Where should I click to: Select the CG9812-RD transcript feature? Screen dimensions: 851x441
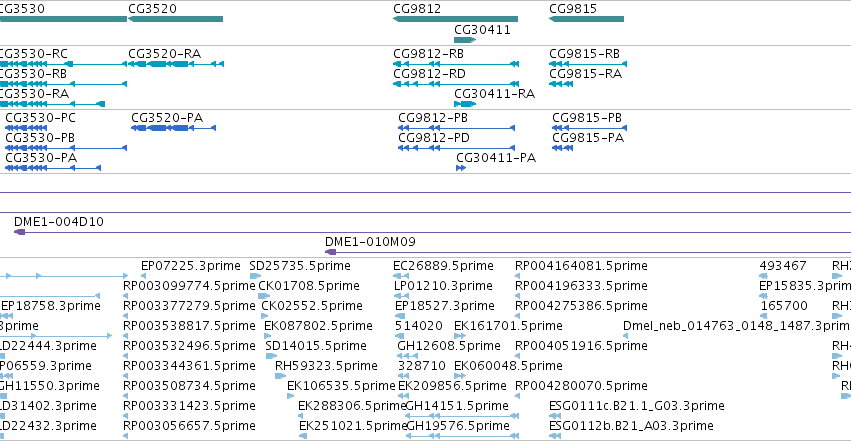click(456, 84)
